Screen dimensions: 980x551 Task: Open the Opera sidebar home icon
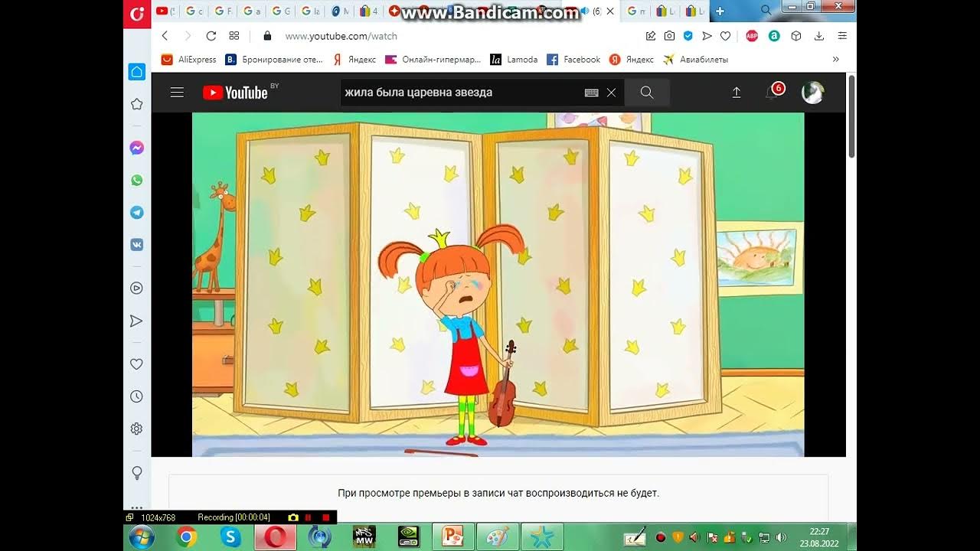point(137,72)
